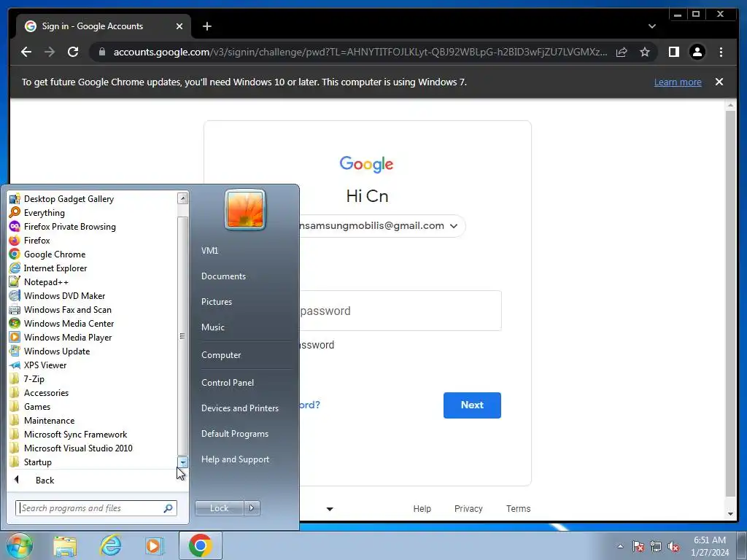This screenshot has width=747, height=560.
Task: Click the Start menu search magnifier icon
Action: tap(168, 508)
